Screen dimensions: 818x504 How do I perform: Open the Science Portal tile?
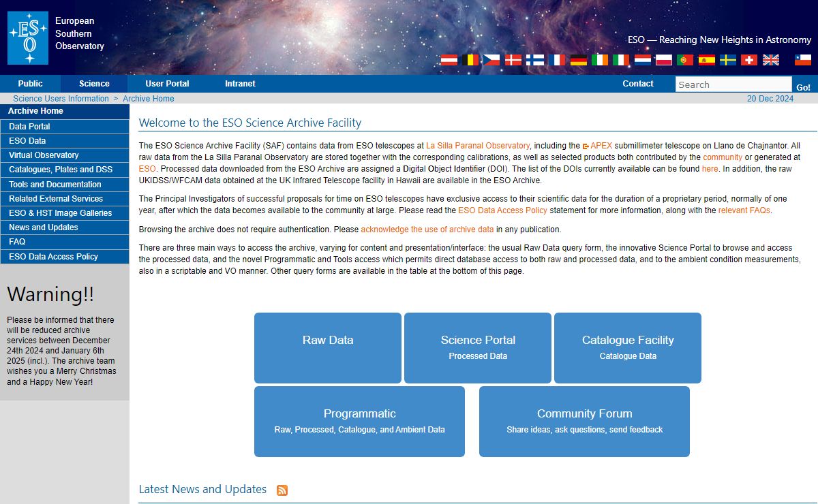(x=478, y=348)
